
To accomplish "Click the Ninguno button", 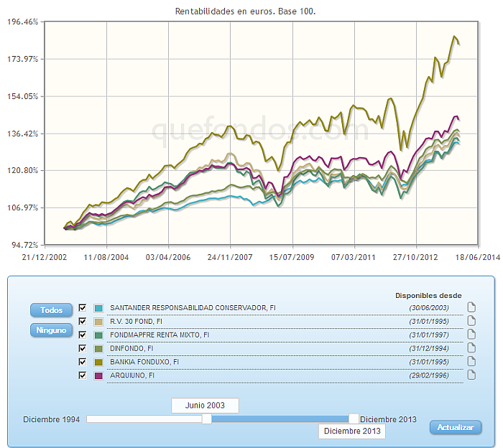I will (51, 330).
